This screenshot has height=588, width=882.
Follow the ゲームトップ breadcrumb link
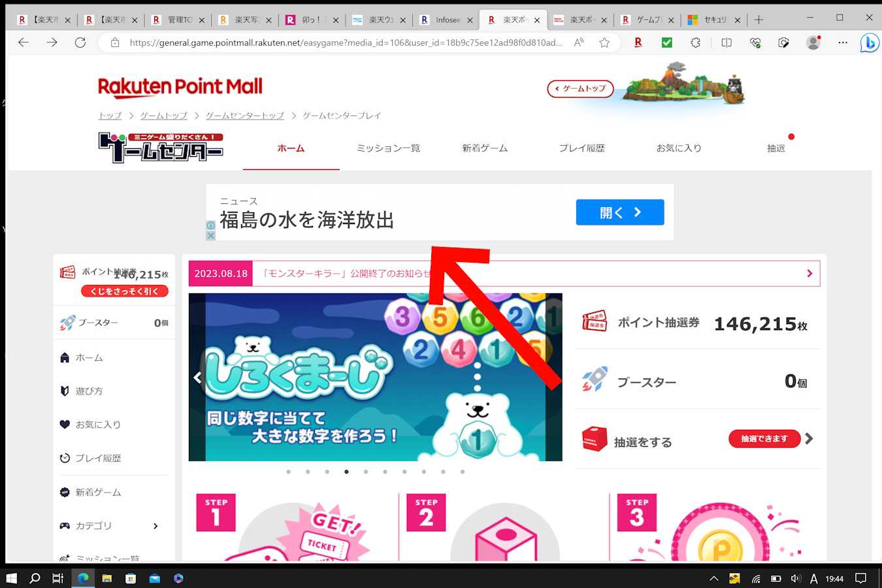tap(164, 116)
